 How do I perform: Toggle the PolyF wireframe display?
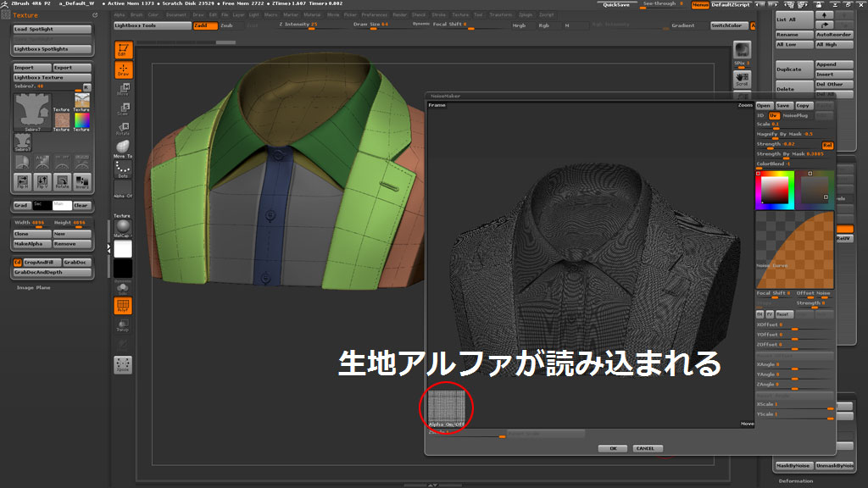(123, 305)
